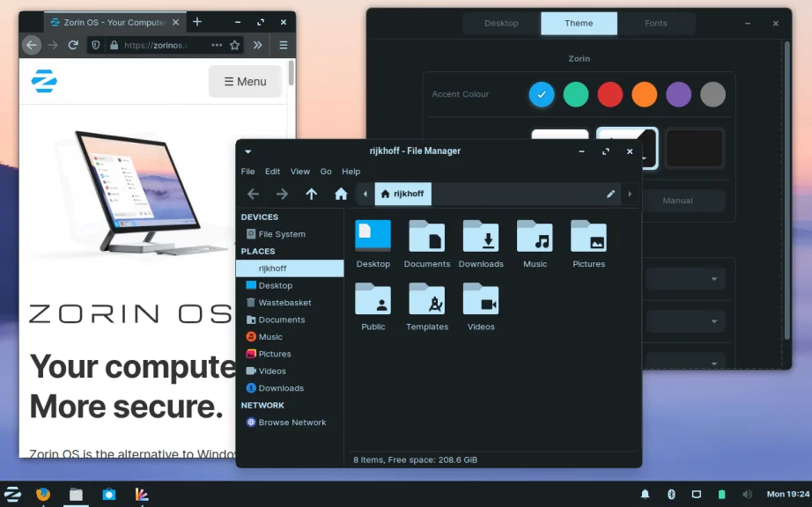Click the Zorin logo on the webpage

[44, 81]
